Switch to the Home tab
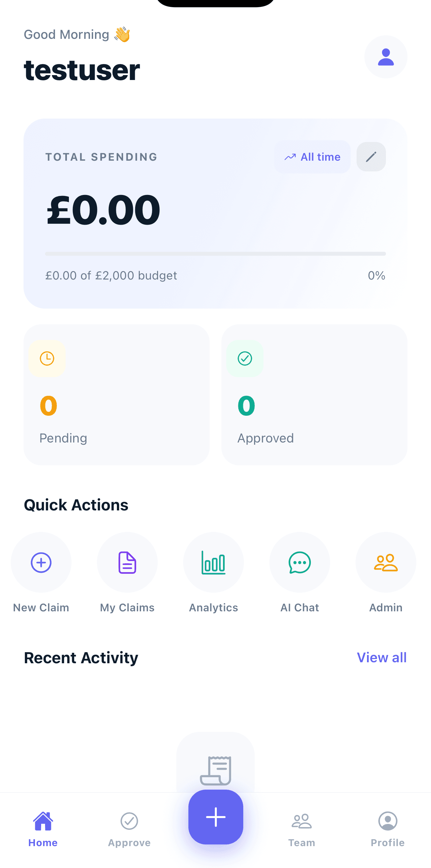This screenshot has height=868, width=431. tap(43, 828)
